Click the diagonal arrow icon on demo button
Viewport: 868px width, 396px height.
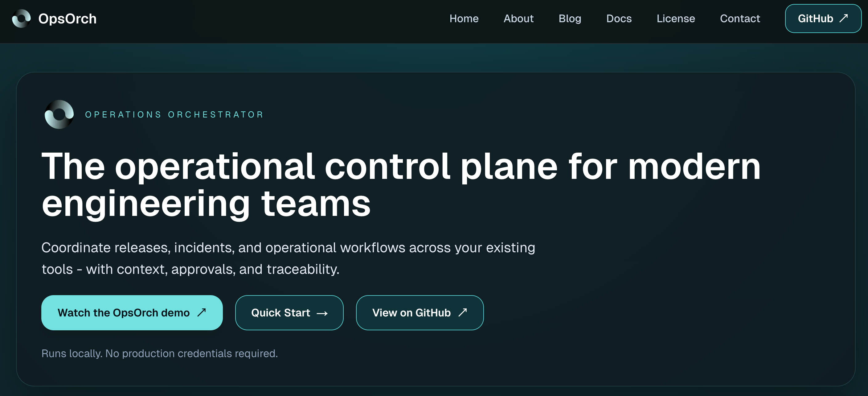(202, 312)
